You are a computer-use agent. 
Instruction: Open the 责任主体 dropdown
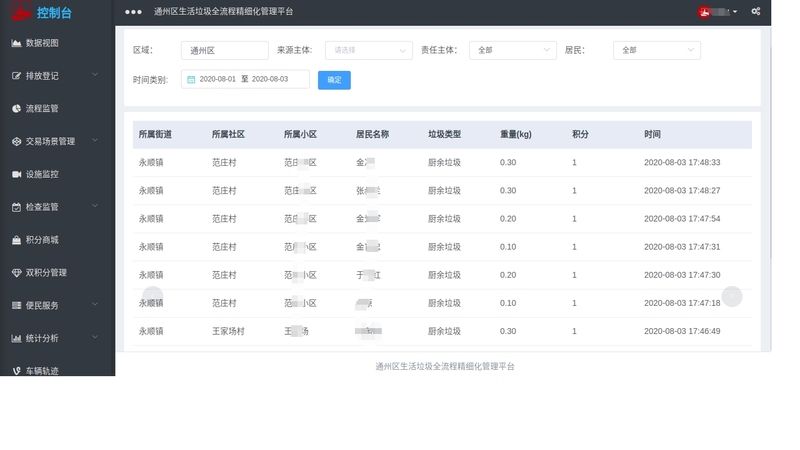click(x=513, y=51)
